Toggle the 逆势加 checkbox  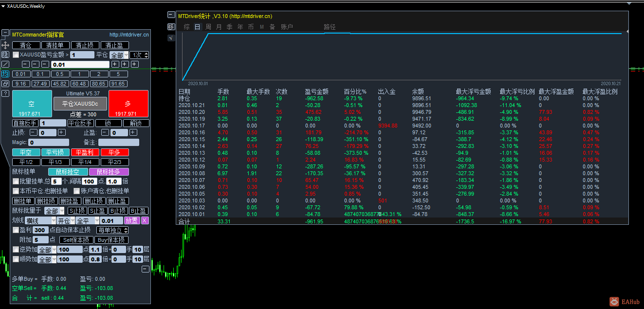(x=16, y=249)
